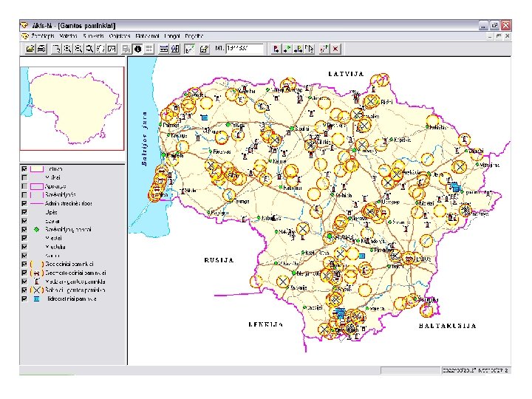Click the scale value input field
Viewport: 532px width, 399px height.
244,49
